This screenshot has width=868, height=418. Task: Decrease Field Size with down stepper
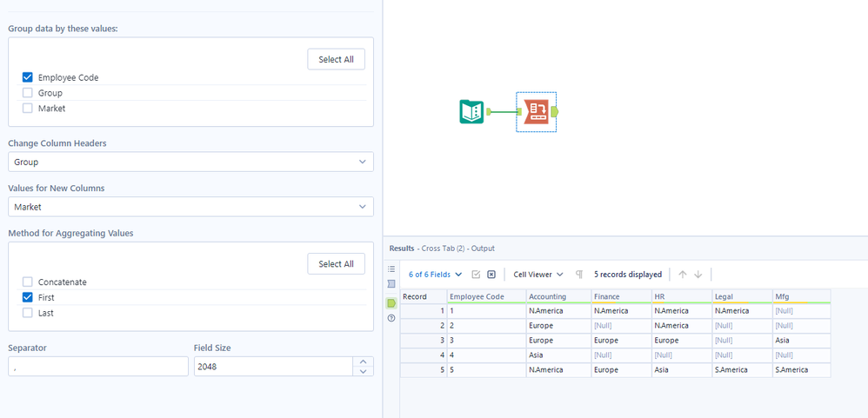point(364,371)
